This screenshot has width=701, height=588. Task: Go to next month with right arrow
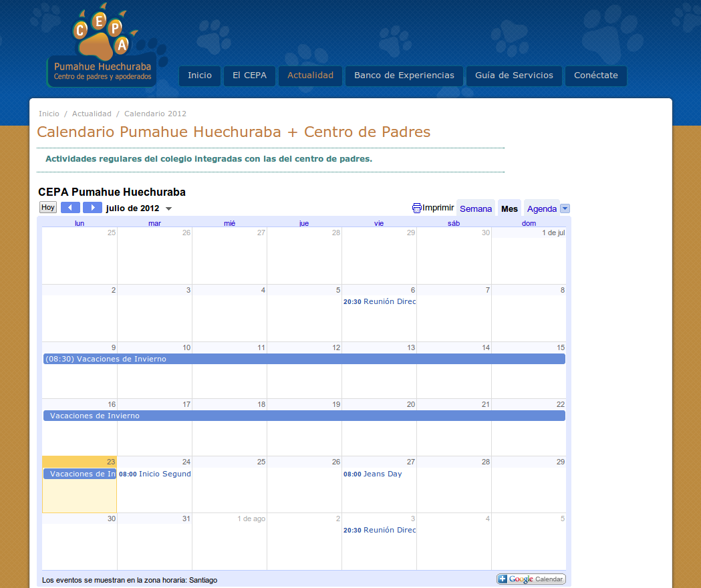tap(92, 208)
